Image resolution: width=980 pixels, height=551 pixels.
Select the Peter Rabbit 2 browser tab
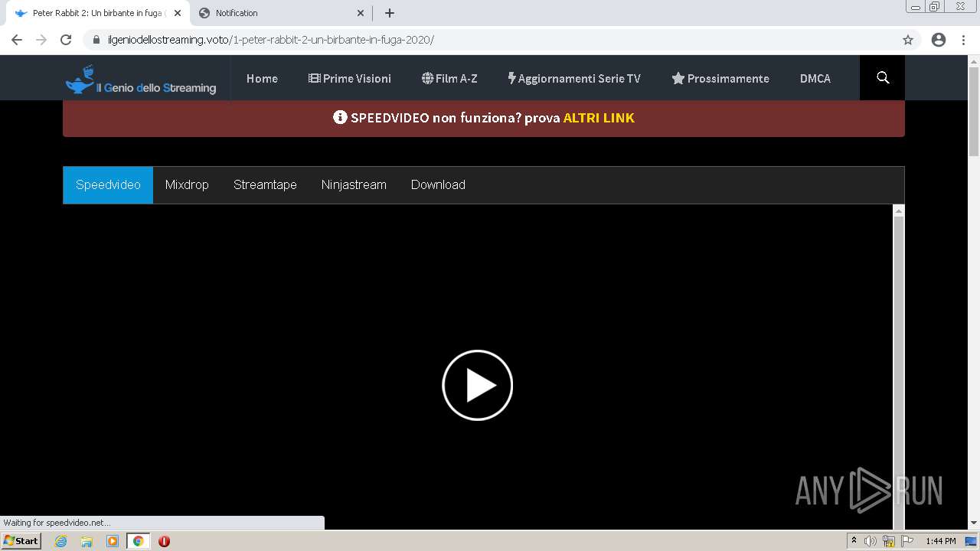point(98,13)
